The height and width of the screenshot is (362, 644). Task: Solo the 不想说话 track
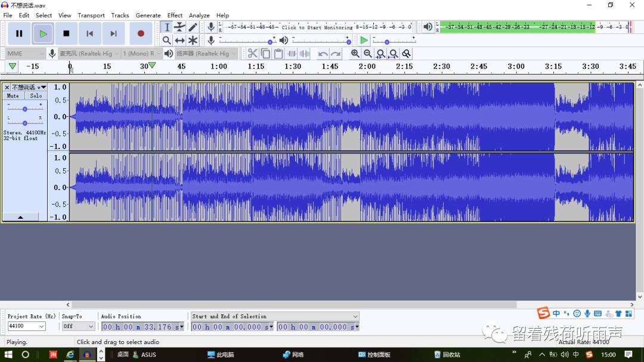pyautogui.click(x=36, y=95)
